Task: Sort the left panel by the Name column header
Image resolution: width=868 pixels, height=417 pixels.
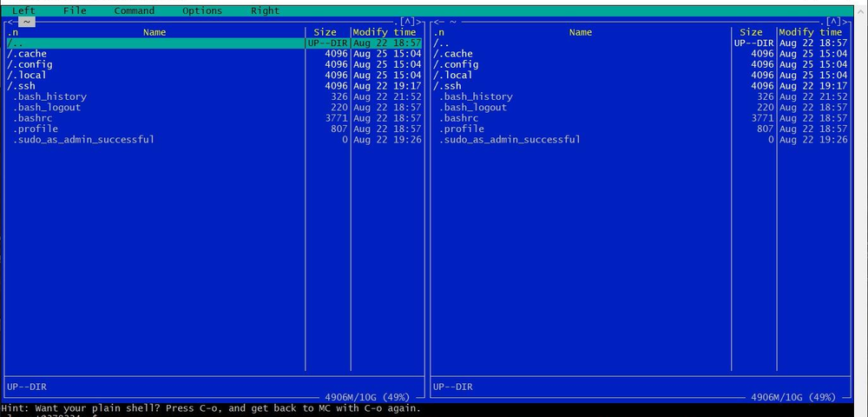Action: pyautogui.click(x=155, y=32)
